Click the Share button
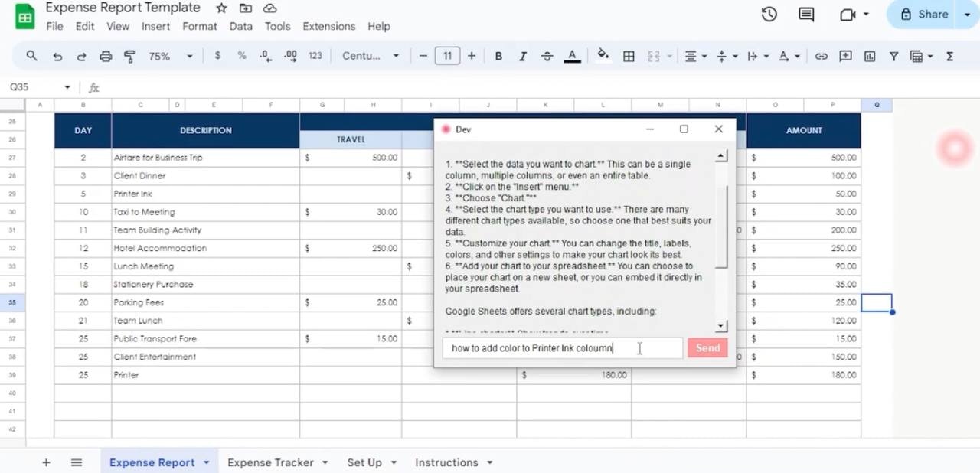Screen dimensions: 980x473 [925, 14]
